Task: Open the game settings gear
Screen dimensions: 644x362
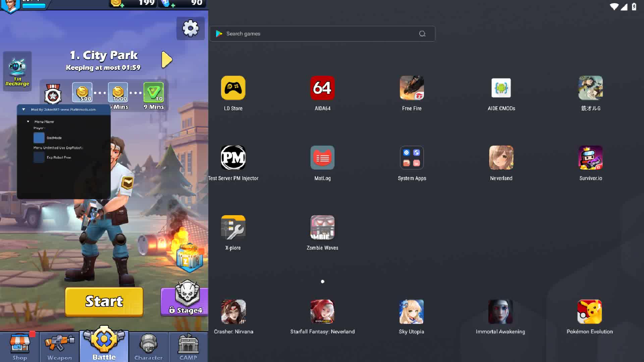Action: tap(191, 28)
